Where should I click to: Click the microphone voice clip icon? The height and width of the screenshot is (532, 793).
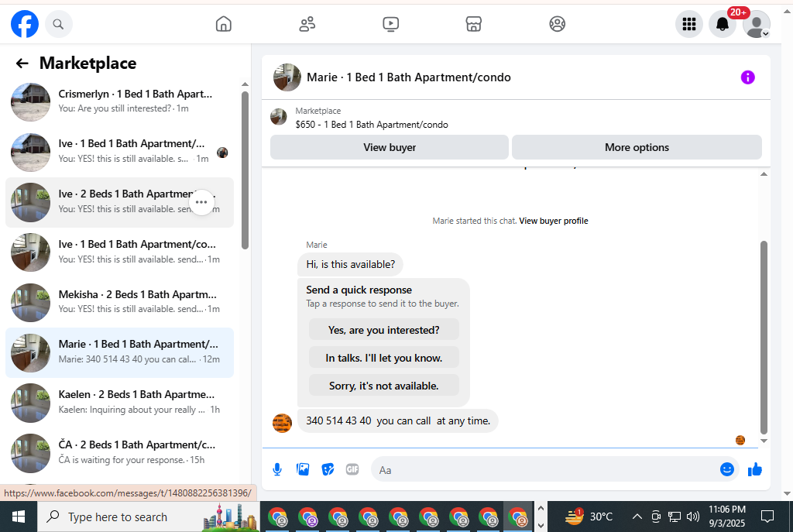click(x=277, y=470)
